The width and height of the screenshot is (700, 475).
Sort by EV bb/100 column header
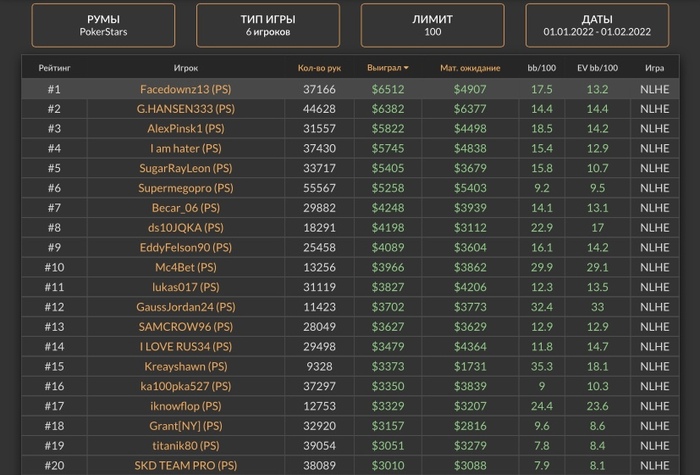tap(598, 68)
